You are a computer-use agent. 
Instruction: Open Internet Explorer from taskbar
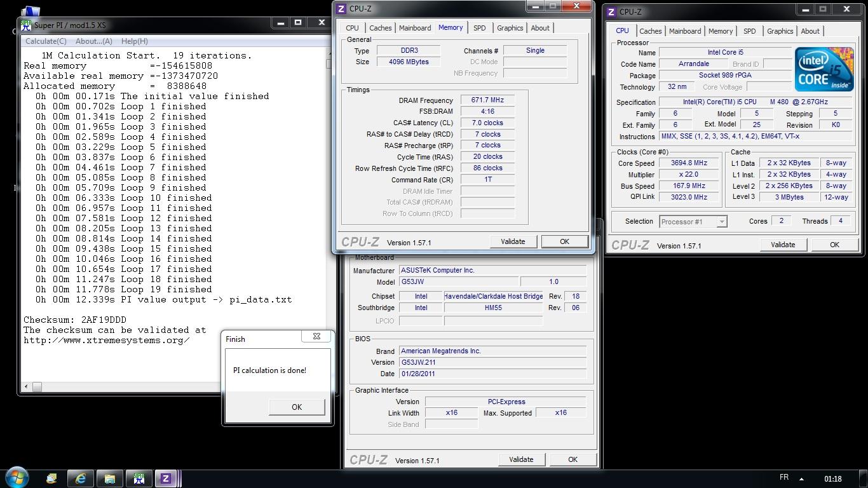click(81, 478)
